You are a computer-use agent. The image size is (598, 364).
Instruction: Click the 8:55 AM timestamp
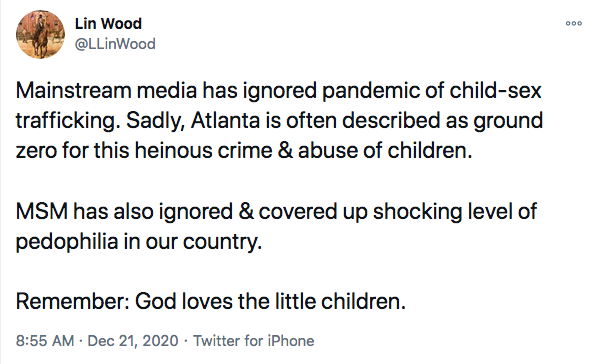point(45,341)
